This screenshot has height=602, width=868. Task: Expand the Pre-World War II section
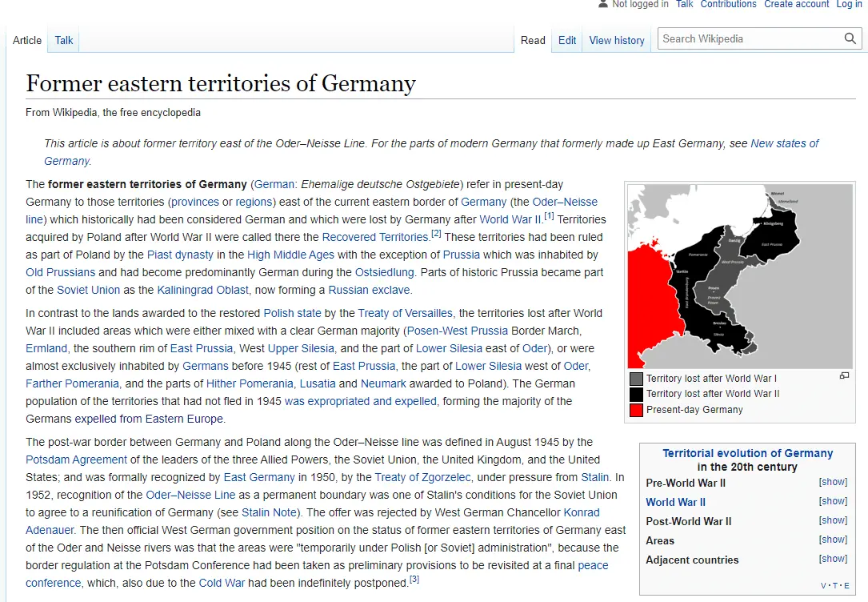click(x=833, y=482)
